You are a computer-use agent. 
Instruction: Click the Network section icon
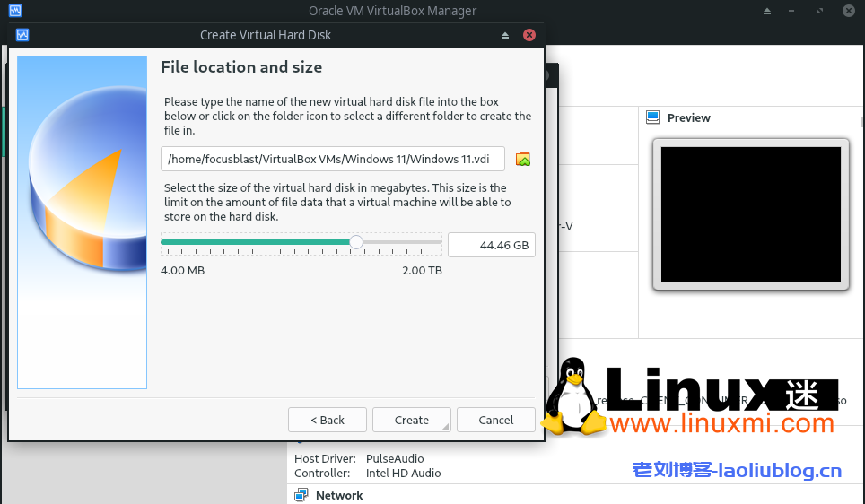[301, 495]
